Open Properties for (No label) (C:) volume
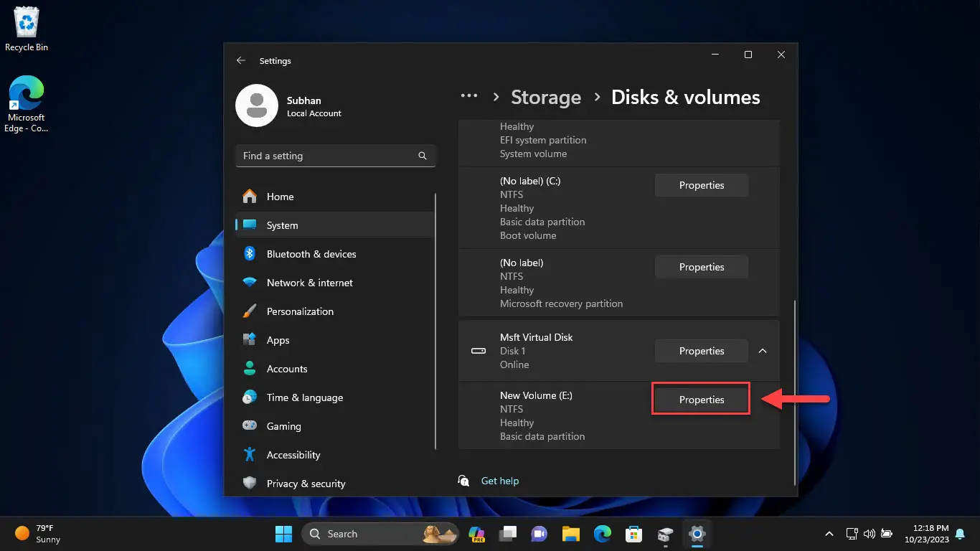This screenshot has width=980, height=551. click(702, 185)
